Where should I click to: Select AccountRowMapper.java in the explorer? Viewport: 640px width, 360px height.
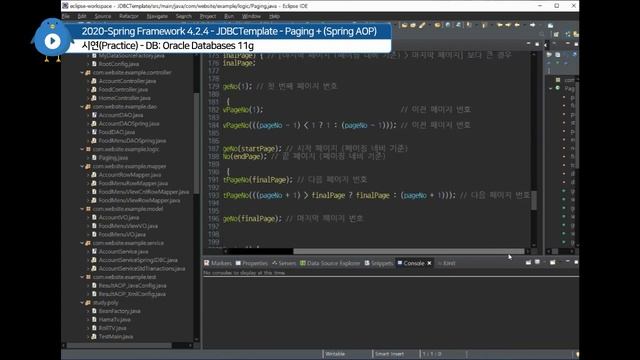click(130, 175)
